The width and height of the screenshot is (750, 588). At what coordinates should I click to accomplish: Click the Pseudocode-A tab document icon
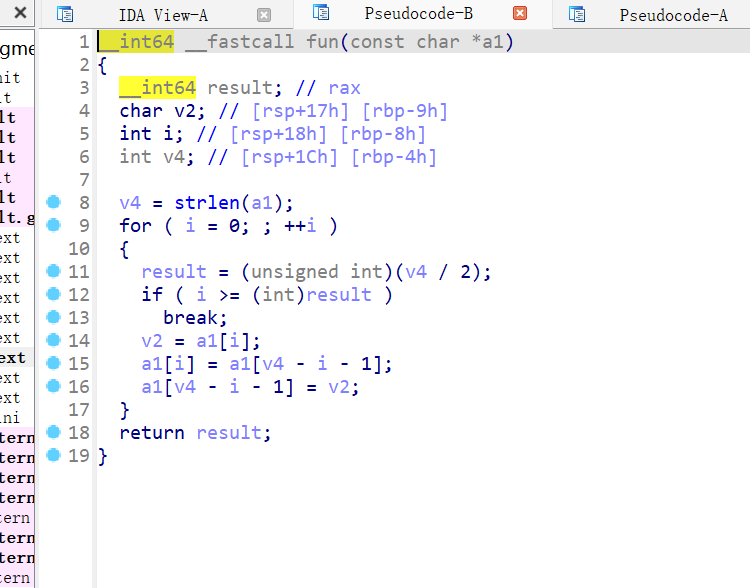(x=577, y=14)
